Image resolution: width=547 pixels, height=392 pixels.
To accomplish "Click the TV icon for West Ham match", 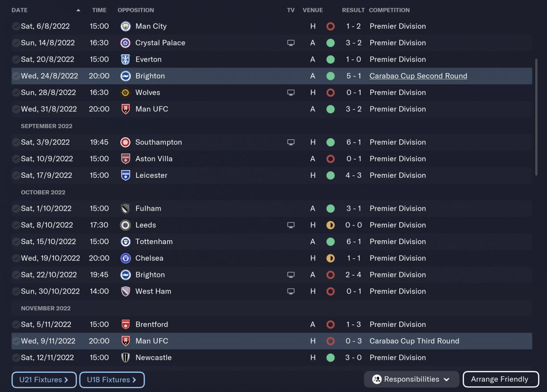I will (291, 292).
